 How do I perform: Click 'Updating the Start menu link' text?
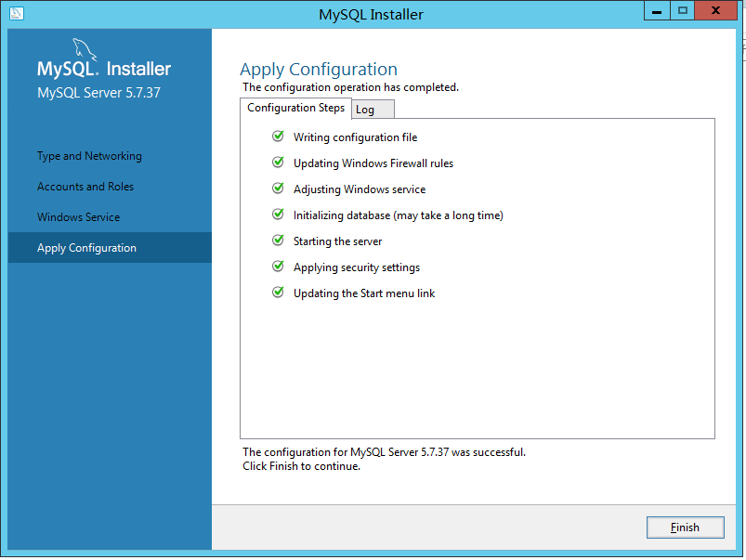pyautogui.click(x=364, y=293)
